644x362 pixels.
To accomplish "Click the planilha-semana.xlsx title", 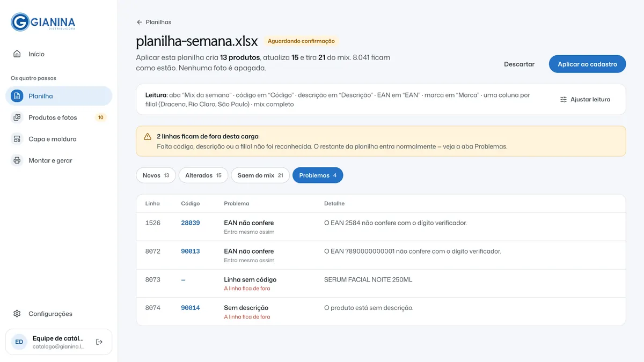I will tap(197, 41).
